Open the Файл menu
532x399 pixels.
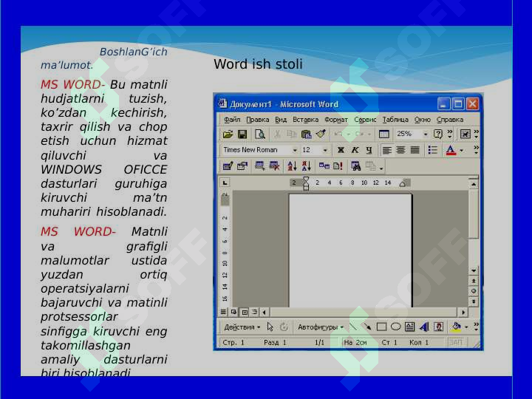(232, 120)
